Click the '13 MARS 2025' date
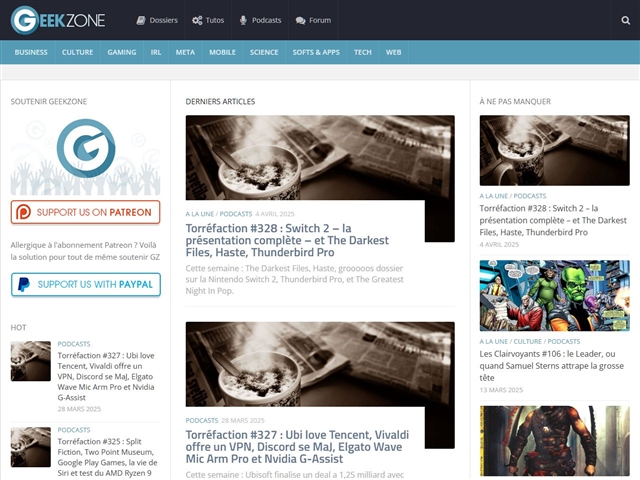 (x=501, y=390)
